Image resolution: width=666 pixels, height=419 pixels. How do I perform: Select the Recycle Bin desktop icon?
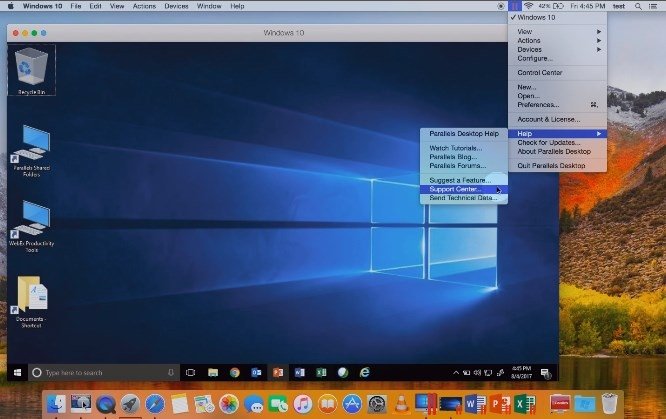pyautogui.click(x=31, y=70)
